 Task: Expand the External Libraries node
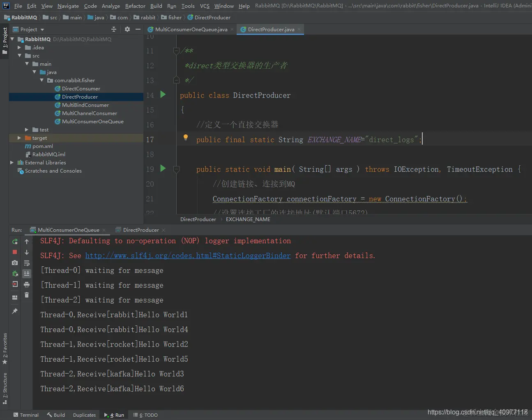[12, 163]
